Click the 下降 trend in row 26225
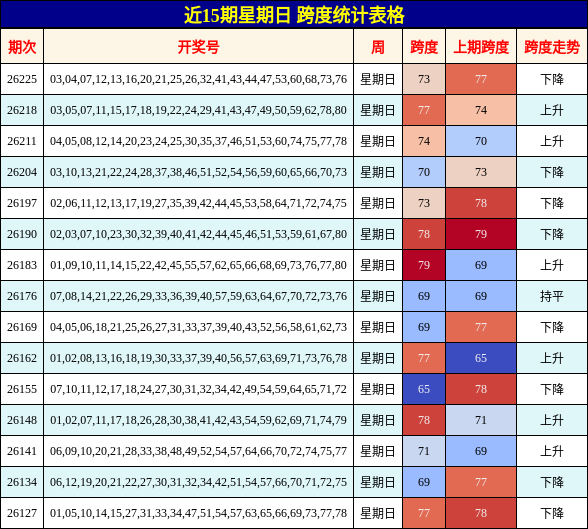The width and height of the screenshot is (588, 529). (552, 79)
